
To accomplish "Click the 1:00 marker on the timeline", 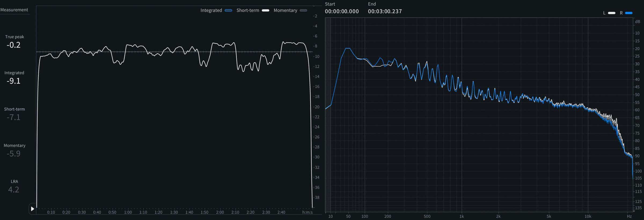I will (128, 212).
